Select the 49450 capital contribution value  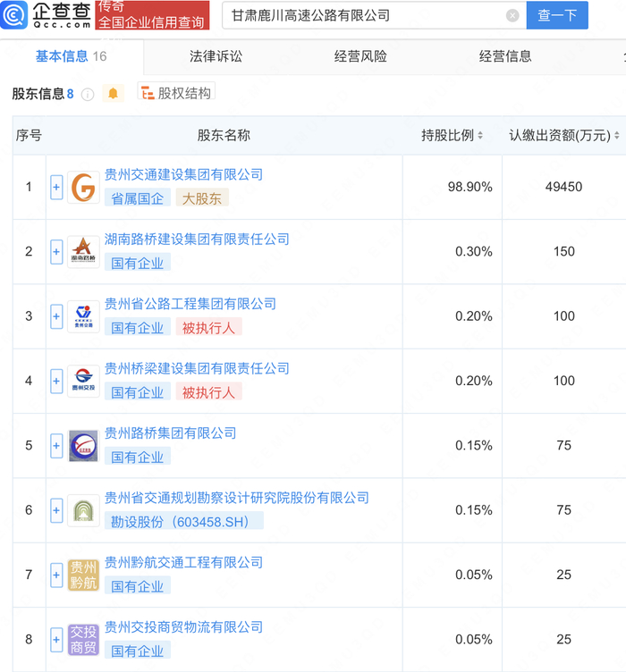[x=563, y=187]
